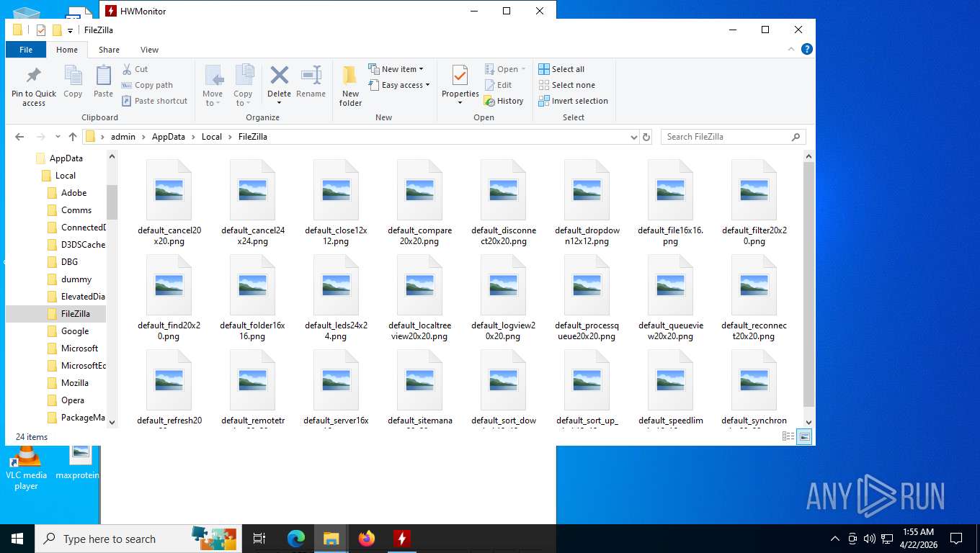Select the Opera folder in tree

coord(73,400)
